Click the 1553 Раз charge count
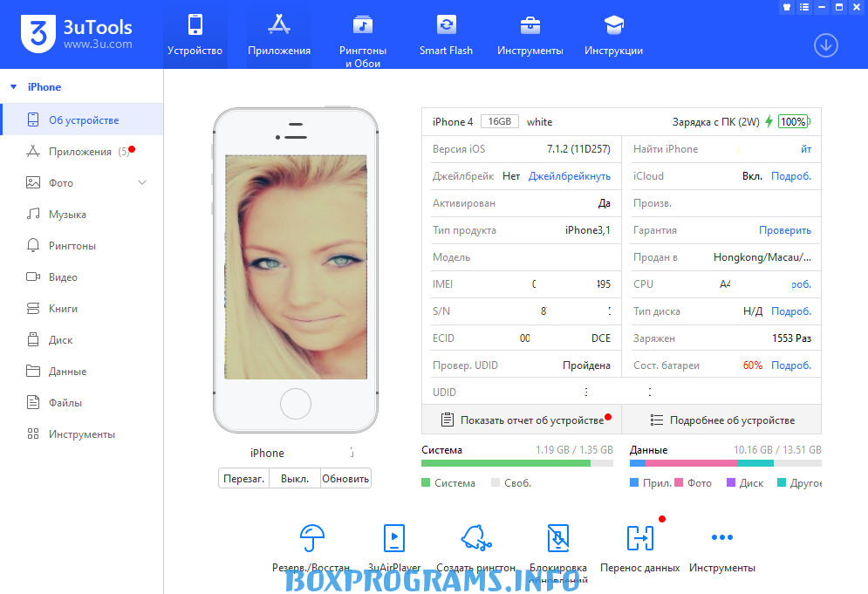 pos(791,338)
